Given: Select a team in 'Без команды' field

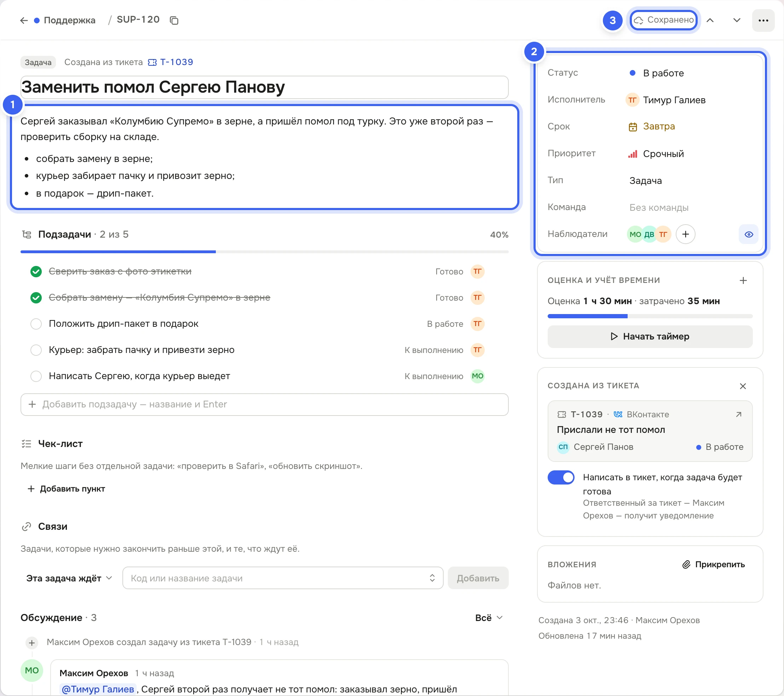Looking at the screenshot, I should click(x=658, y=208).
